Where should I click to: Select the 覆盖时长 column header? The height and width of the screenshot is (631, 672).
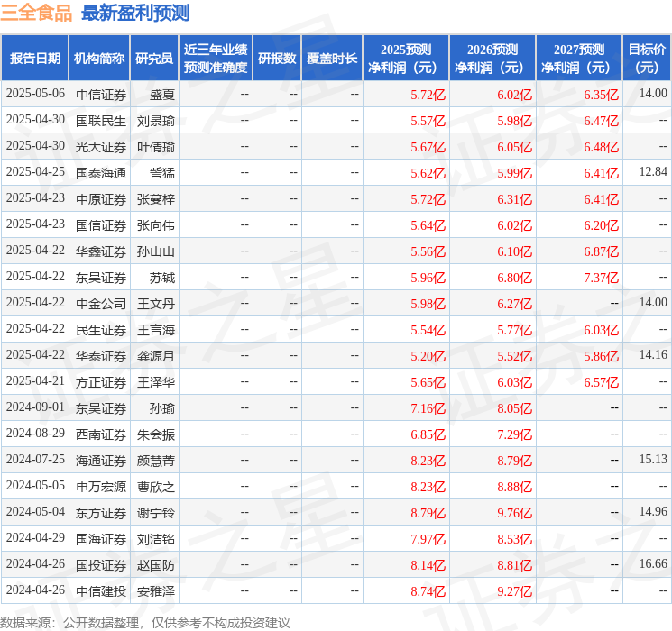coord(332,58)
